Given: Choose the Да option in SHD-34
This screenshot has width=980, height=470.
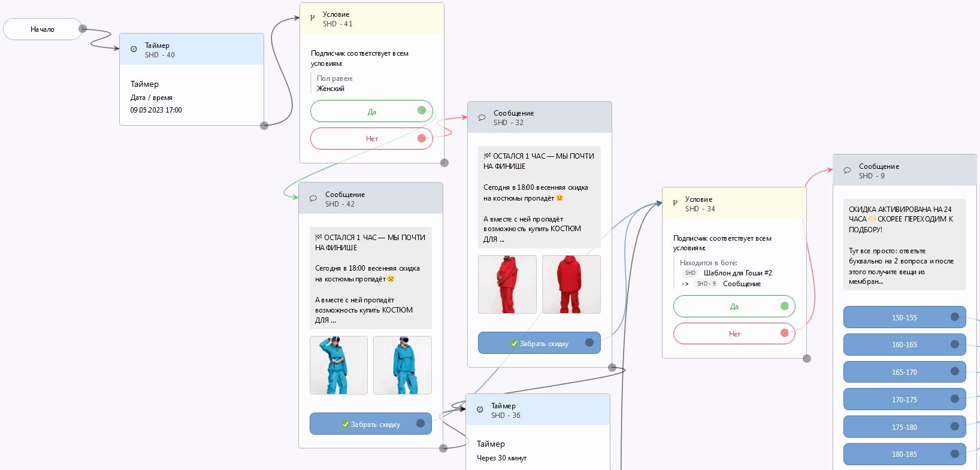Looking at the screenshot, I should click(x=734, y=306).
